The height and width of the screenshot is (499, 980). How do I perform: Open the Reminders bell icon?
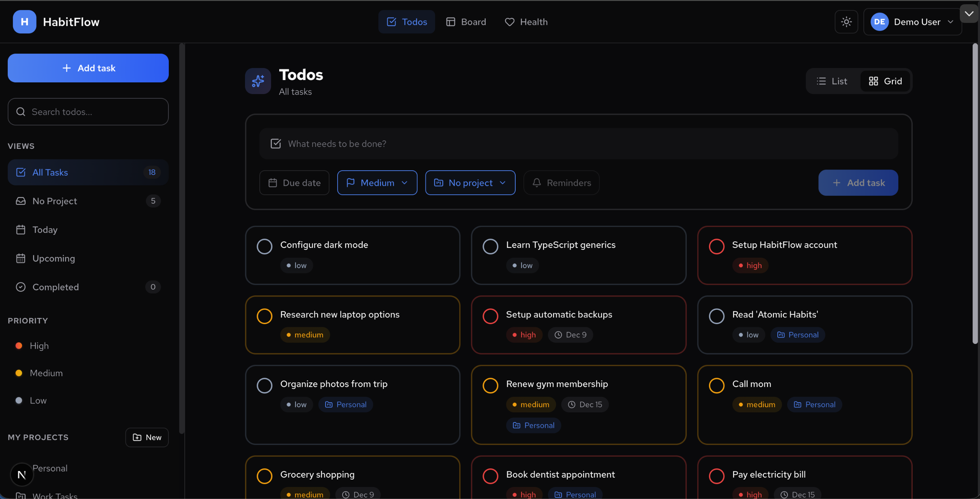(x=537, y=183)
